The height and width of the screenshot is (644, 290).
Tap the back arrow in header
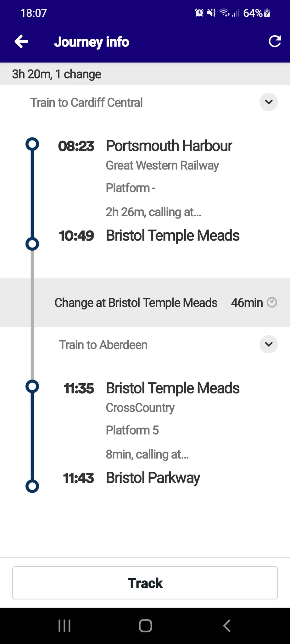point(21,42)
